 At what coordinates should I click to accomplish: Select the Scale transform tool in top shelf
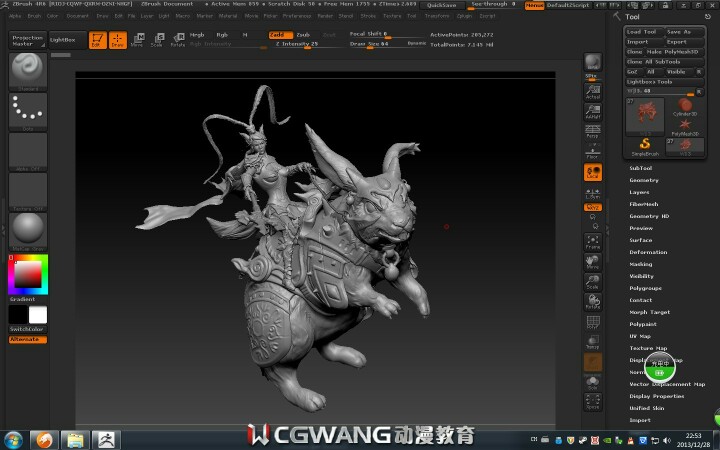pos(157,40)
